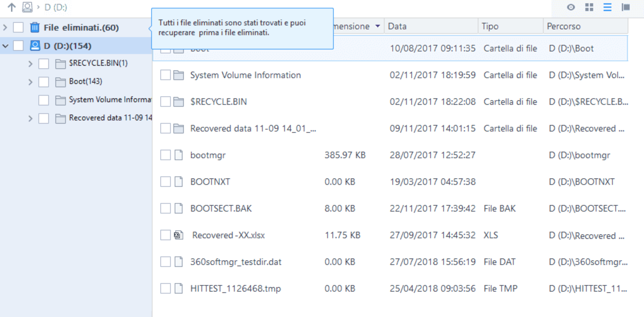The image size is (644, 317).
Task: Collapse the D (D:)(154) tree node
Action: click(5, 46)
